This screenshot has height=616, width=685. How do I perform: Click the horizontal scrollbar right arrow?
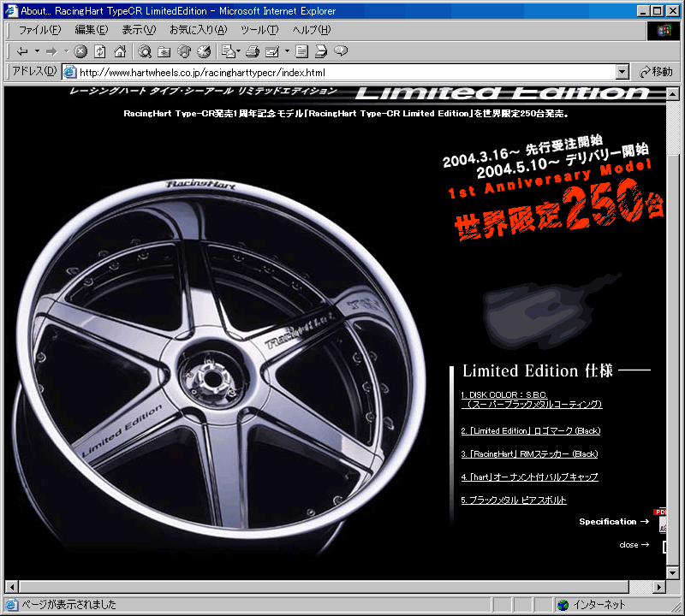[x=659, y=587]
